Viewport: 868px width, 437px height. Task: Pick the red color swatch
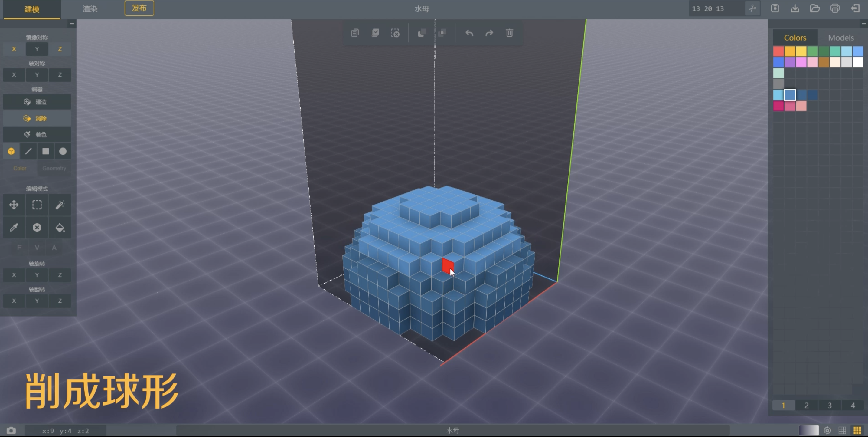[778, 51]
